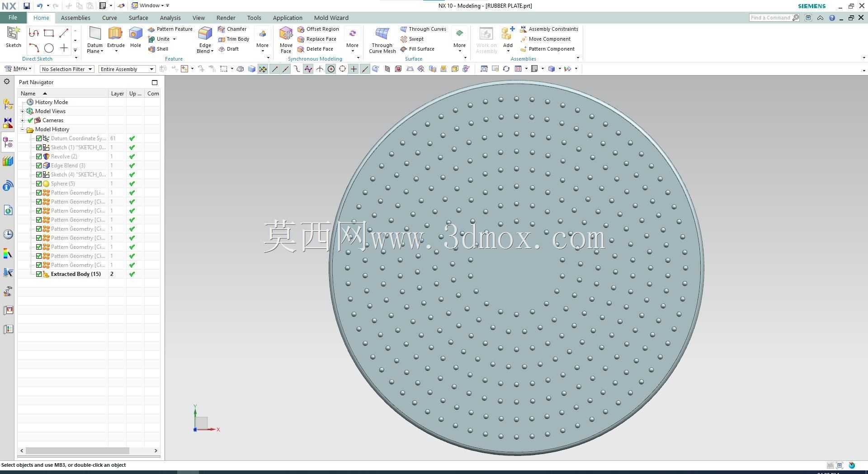Toggle checkbox for Sketch (4) feature
This screenshot has height=474, width=868.
[39, 175]
